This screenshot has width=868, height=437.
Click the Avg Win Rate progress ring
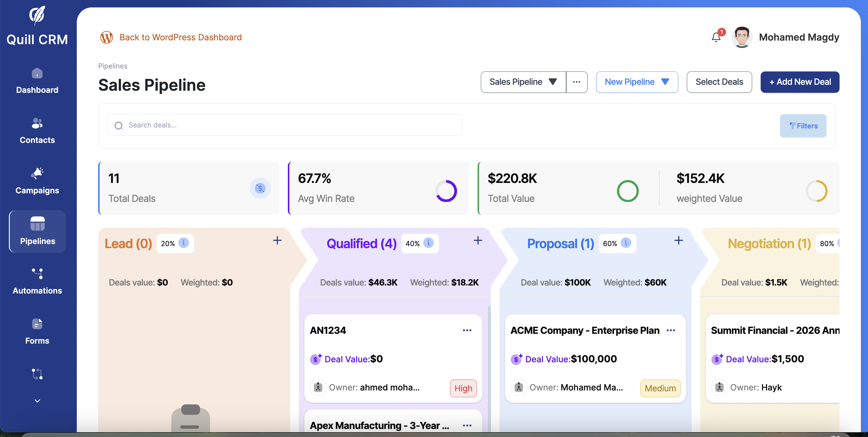click(446, 191)
